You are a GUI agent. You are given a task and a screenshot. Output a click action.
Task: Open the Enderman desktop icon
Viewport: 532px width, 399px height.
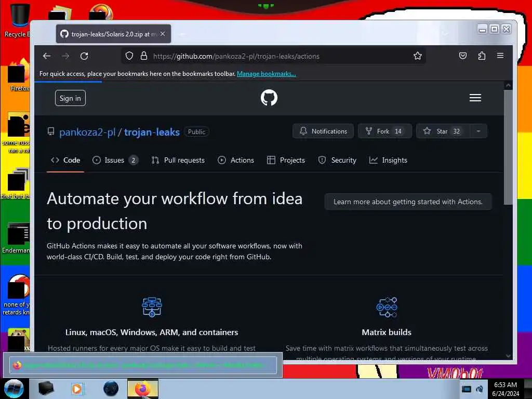[17, 238]
